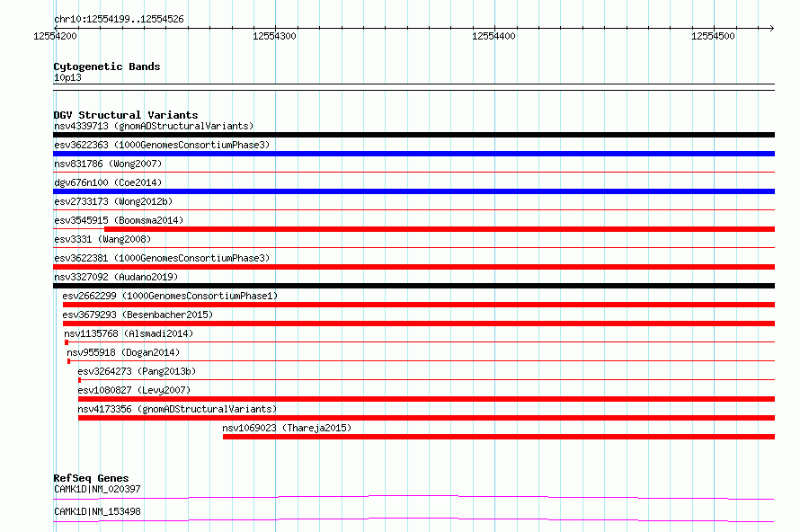
Task: Select variant label nsv3327092 (Audano2019)
Action: 116,277
